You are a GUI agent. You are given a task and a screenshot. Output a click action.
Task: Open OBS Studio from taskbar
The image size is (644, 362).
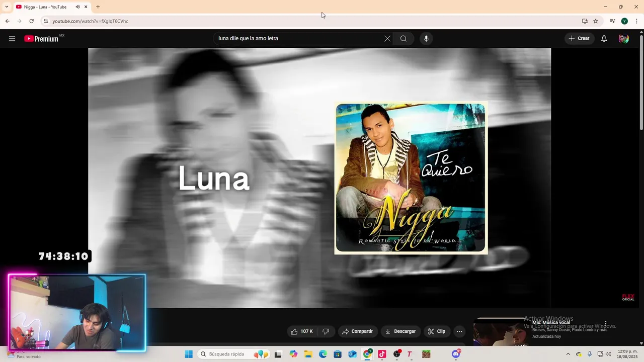pyautogui.click(x=397, y=354)
